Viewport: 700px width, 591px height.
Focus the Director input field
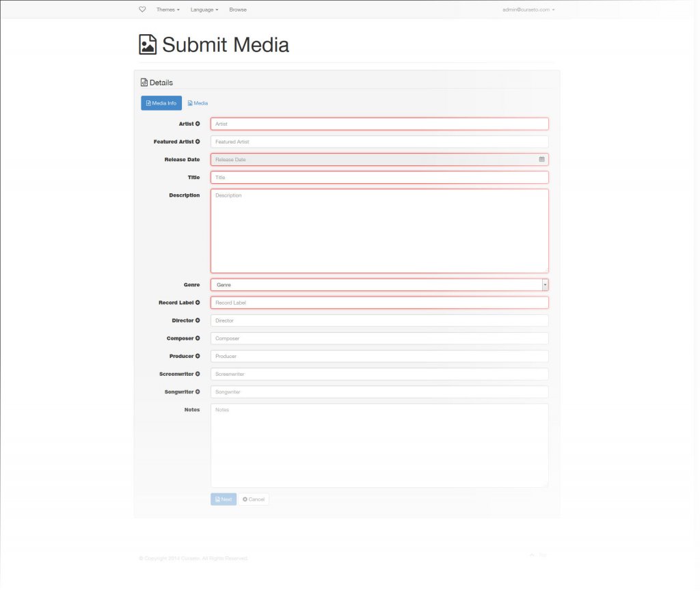[x=379, y=320]
